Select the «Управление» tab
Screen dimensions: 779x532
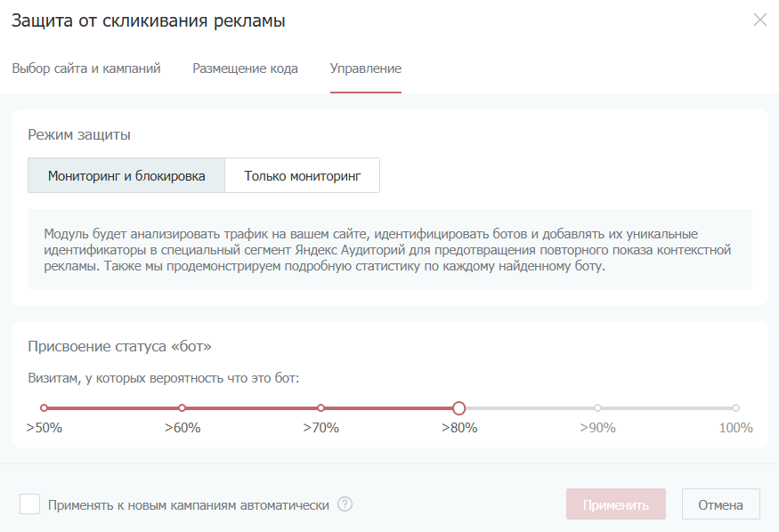365,69
